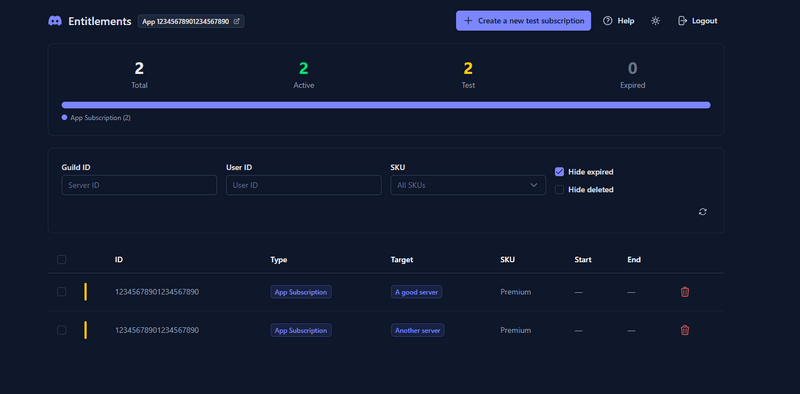
Task: Select the A good server row checkbox
Action: [62, 292]
